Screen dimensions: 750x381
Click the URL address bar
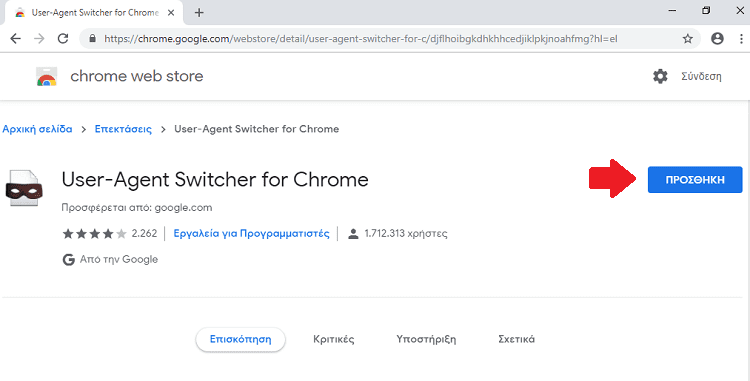coord(390,39)
